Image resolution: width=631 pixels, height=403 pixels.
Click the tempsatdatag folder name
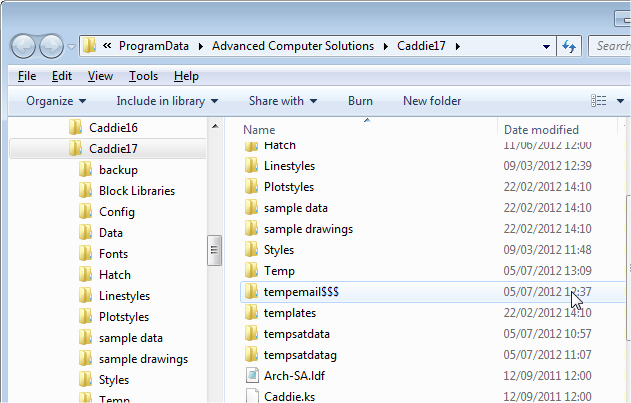click(300, 355)
